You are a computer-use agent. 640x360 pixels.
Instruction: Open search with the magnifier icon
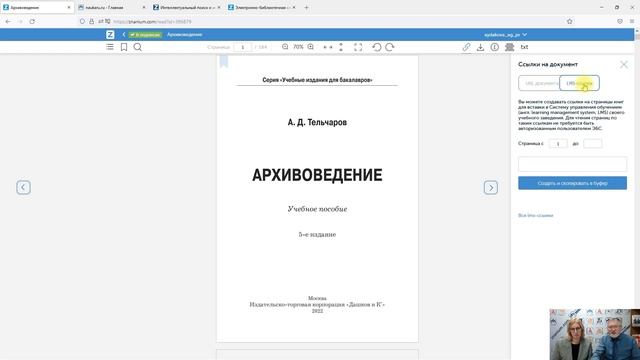click(138, 47)
